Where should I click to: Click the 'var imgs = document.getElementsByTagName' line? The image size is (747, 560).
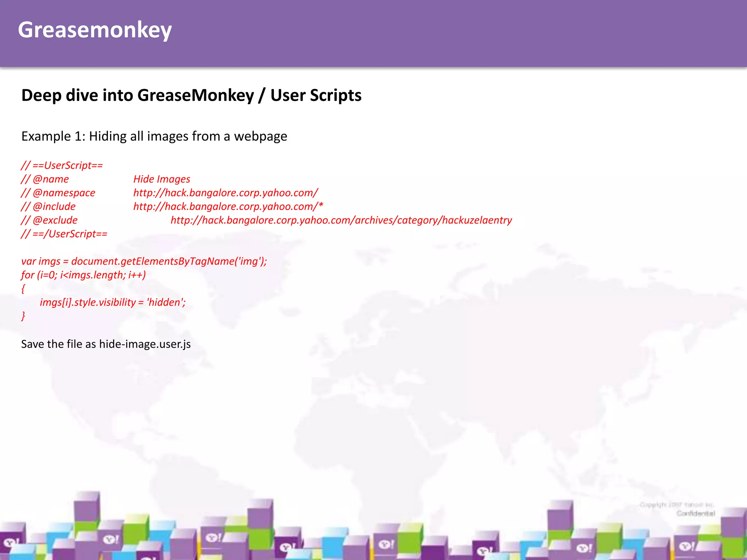pyautogui.click(x=144, y=261)
